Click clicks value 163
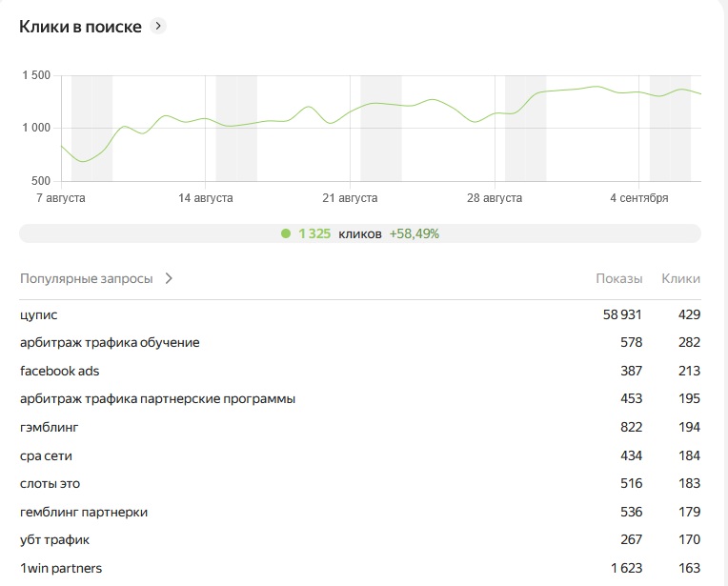Viewport: 728px width, 586px height. [x=690, y=568]
